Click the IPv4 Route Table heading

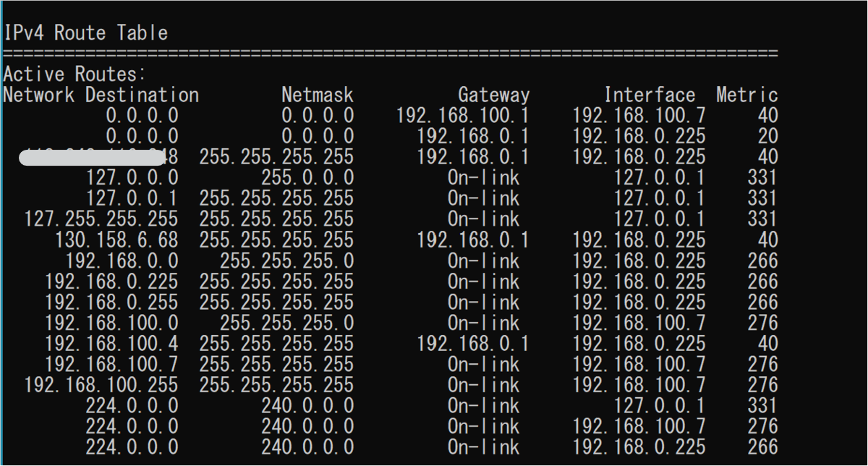[85, 33]
